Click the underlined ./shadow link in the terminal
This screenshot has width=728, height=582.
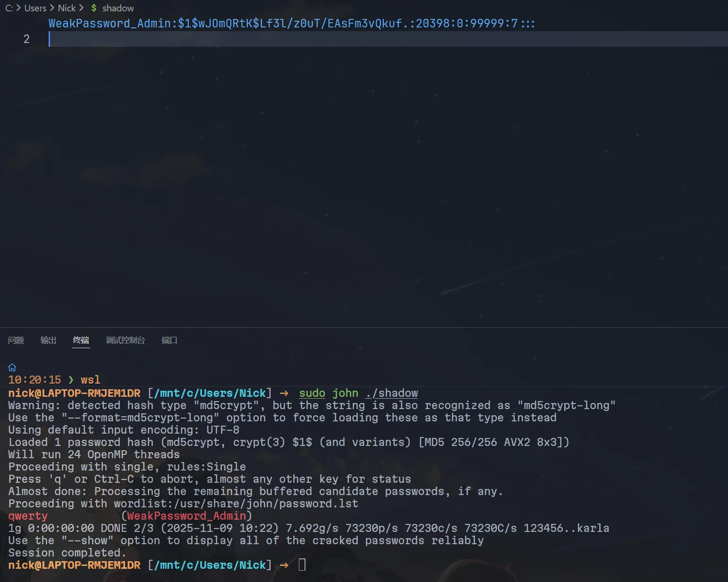pyautogui.click(x=391, y=393)
